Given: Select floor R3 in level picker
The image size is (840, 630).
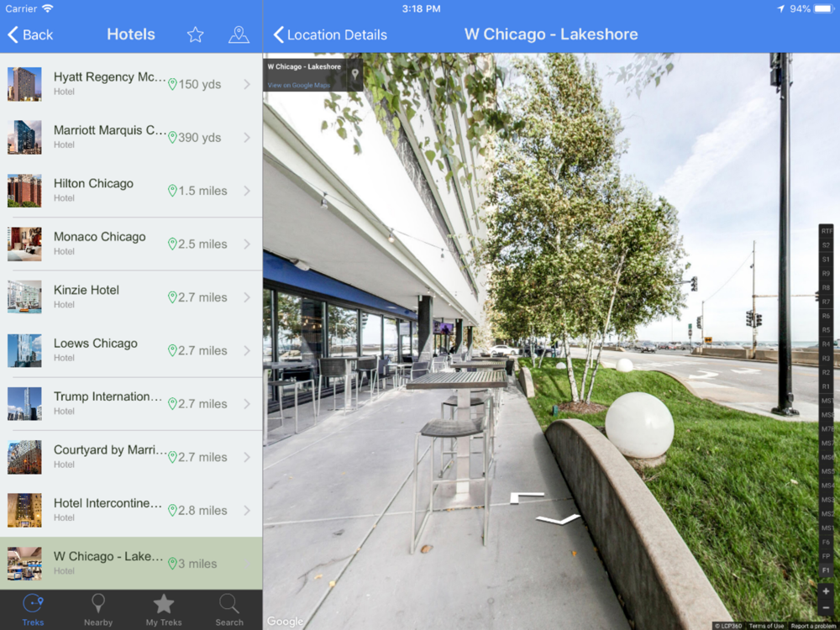Looking at the screenshot, I should [x=827, y=359].
